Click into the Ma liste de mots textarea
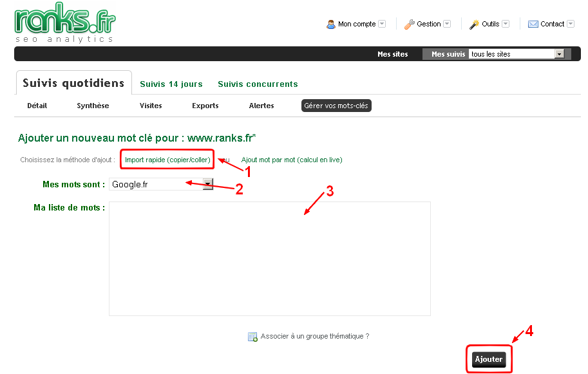 coord(270,259)
